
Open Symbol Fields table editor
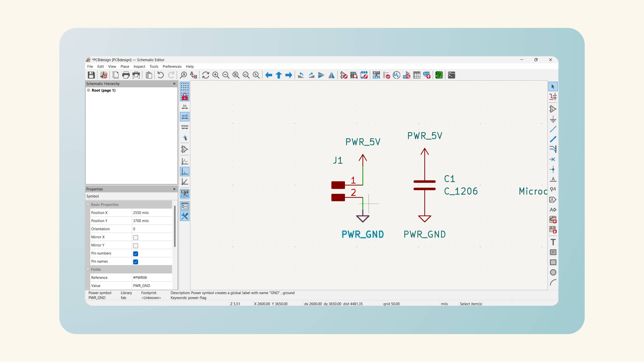point(417,75)
